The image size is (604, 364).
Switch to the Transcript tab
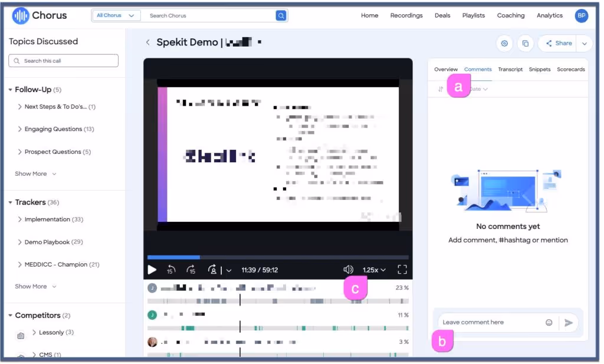[510, 70]
